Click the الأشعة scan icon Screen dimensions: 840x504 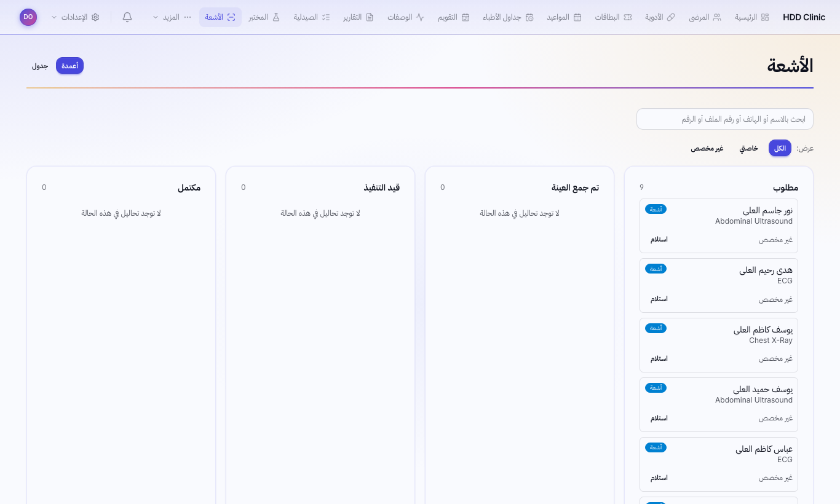click(x=231, y=17)
